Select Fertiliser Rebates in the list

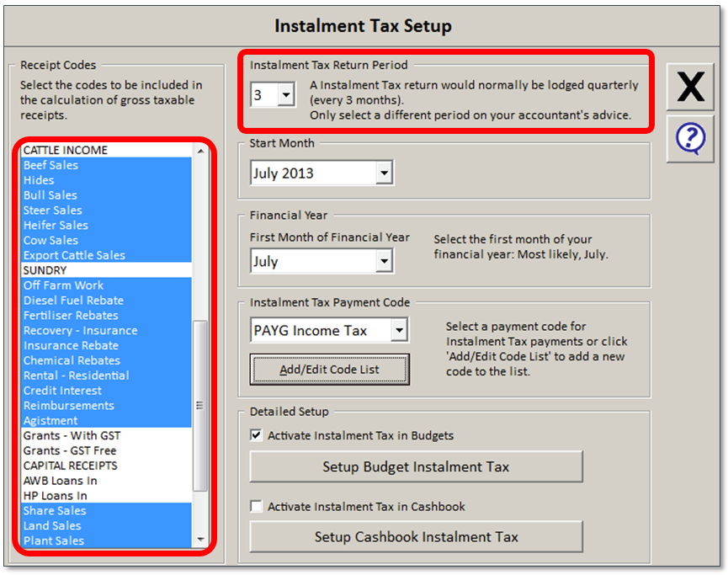coord(107,315)
